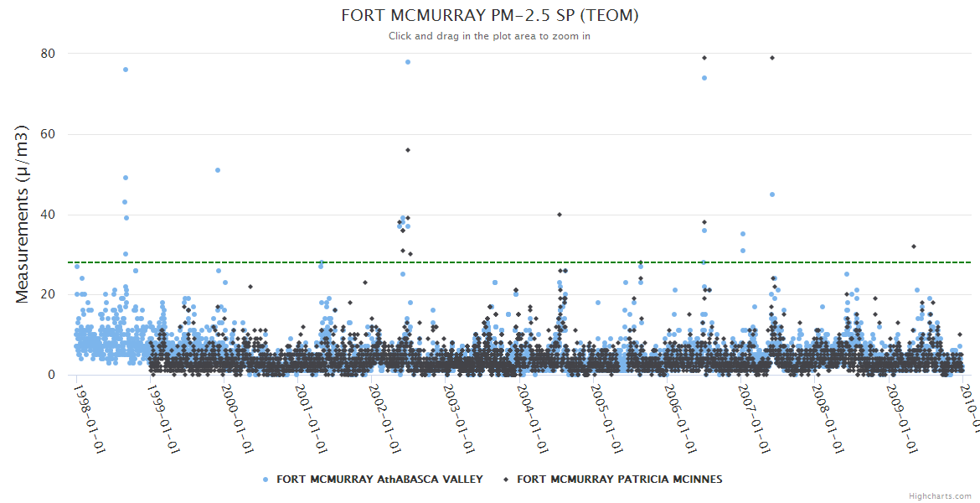Select blue data point near 51 before 2000
Viewport: 980px width, 503px height.
point(218,170)
